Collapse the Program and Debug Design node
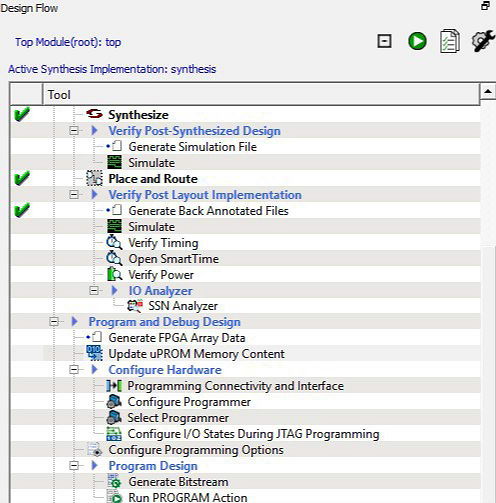Image resolution: width=496 pixels, height=503 pixels. [54, 322]
